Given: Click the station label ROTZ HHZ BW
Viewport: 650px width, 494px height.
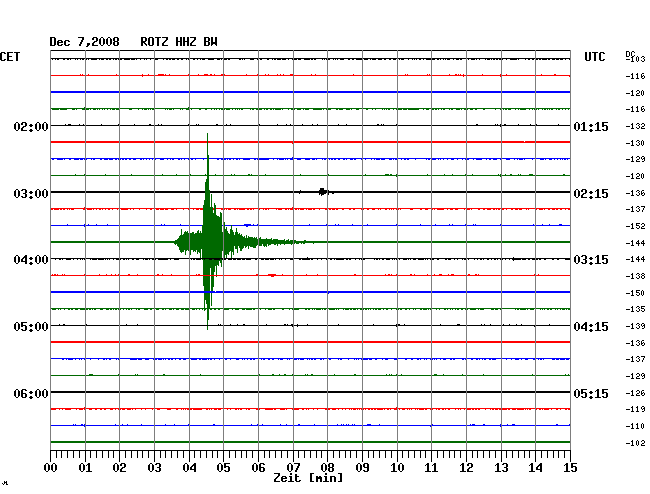Looking at the screenshot, I should pyautogui.click(x=179, y=42).
